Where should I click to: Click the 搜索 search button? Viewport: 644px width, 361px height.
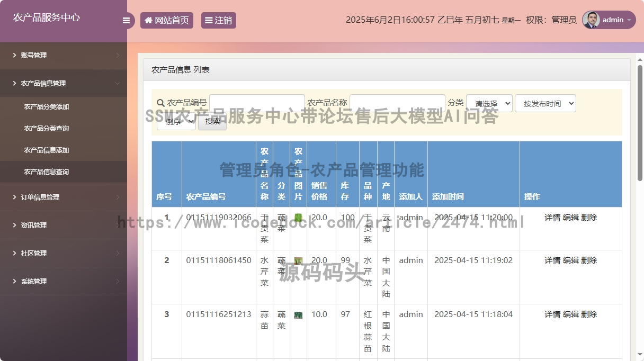pyautogui.click(x=212, y=122)
